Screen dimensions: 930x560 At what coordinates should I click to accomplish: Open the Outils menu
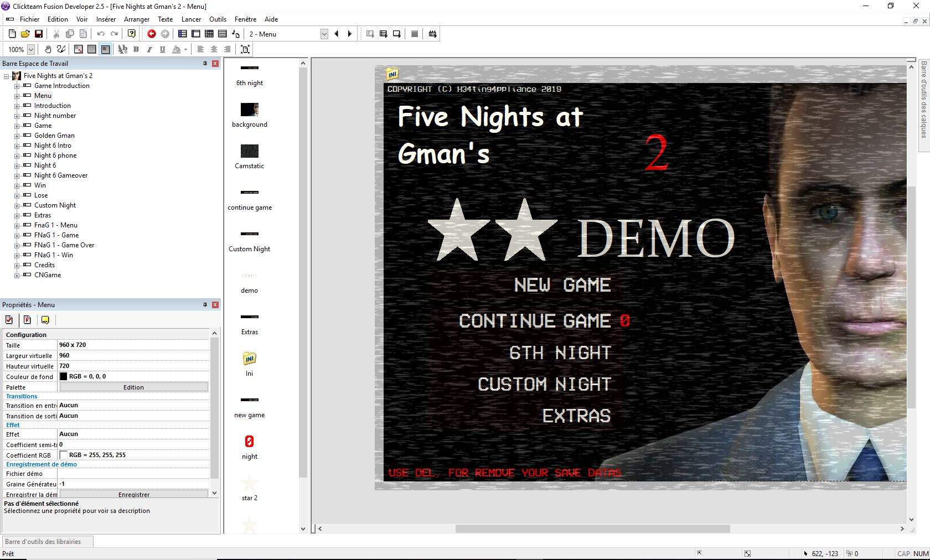(218, 19)
